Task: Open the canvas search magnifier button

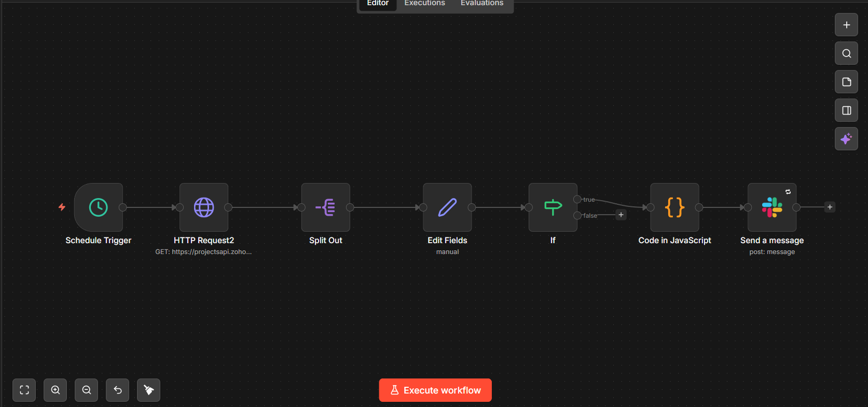Action: [x=846, y=53]
